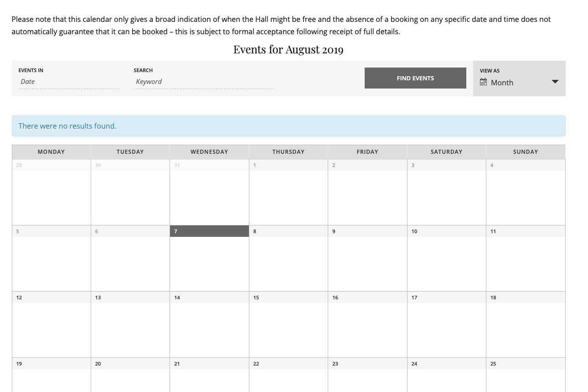This screenshot has height=392, width=588.
Task: Click Friday August 16 cell
Action: pyautogui.click(x=367, y=324)
